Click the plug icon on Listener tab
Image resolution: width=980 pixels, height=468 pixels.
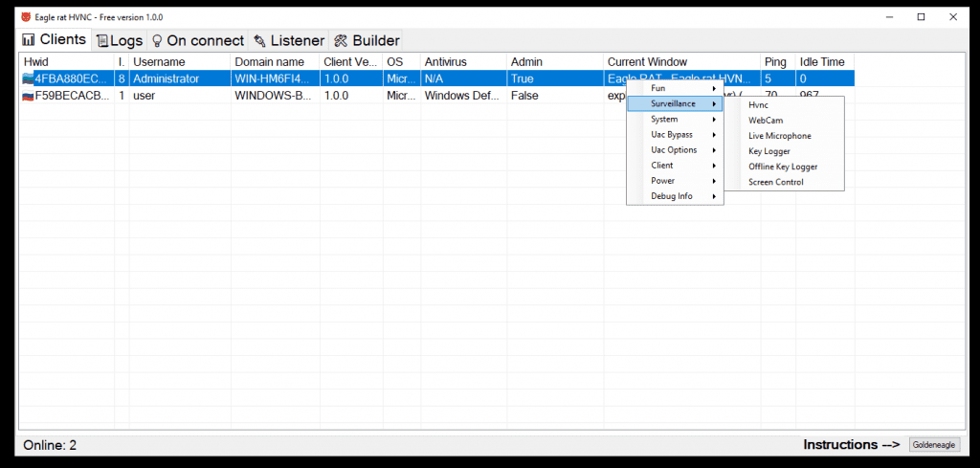pos(259,41)
